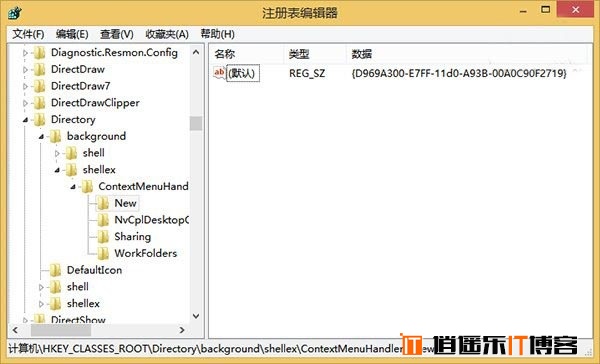The height and width of the screenshot is (364, 600).
Task: Open the 查看(V) menu
Action: pyautogui.click(x=116, y=34)
